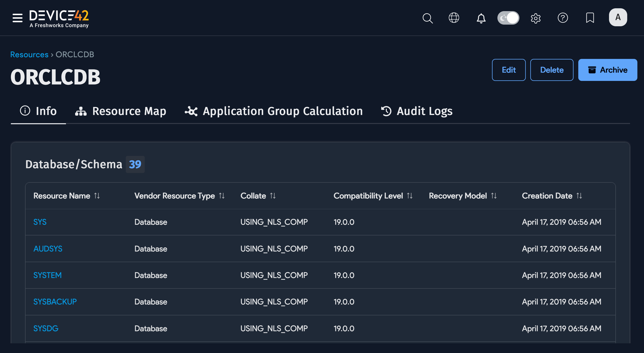
Task: Click the Edit button
Action: [x=509, y=70]
